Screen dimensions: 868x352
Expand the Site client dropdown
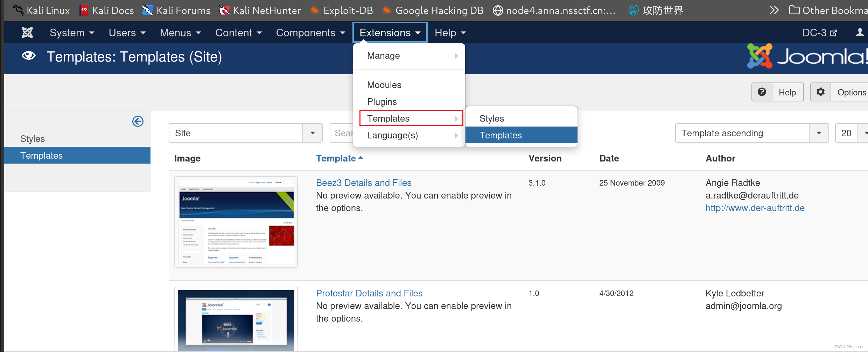click(245, 133)
